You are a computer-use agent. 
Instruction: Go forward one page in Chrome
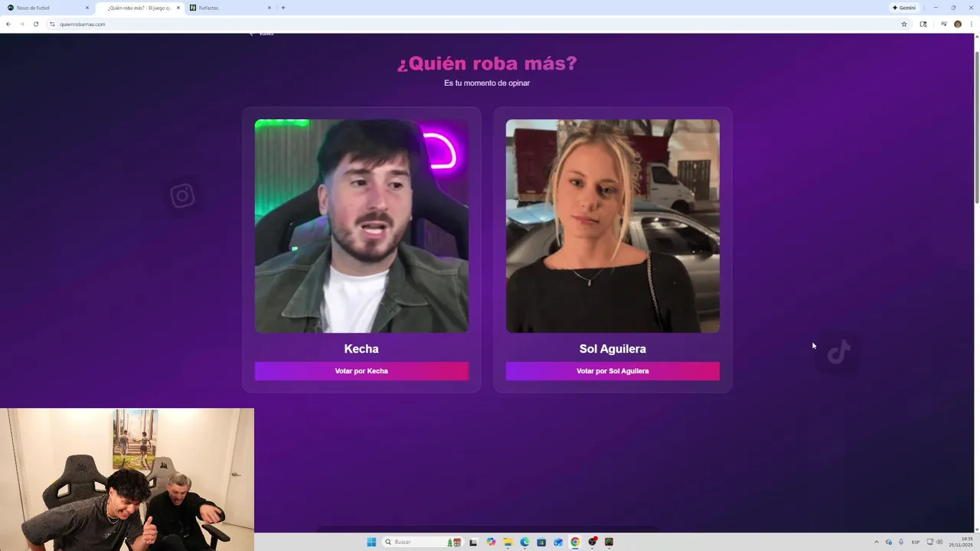[21, 24]
